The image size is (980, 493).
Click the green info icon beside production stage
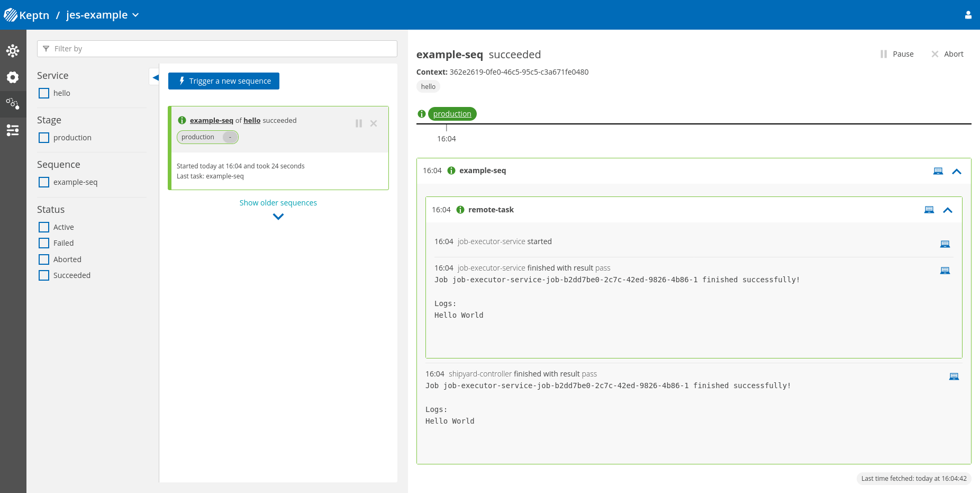click(x=422, y=114)
